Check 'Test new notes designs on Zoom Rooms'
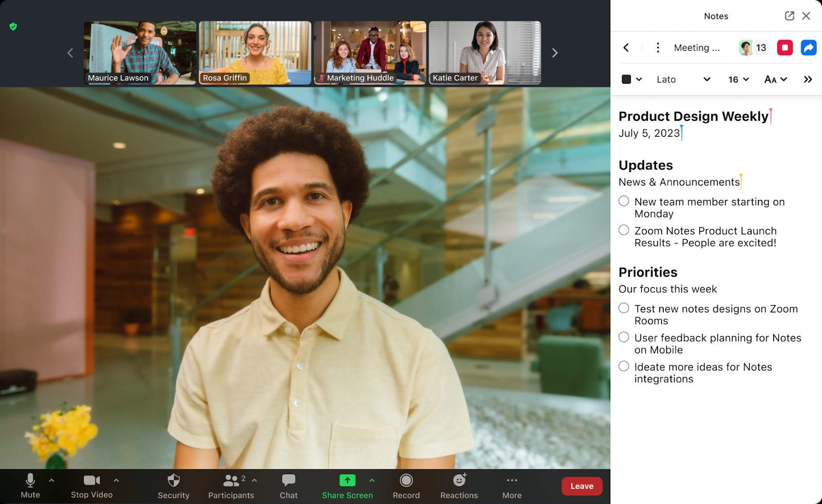The image size is (822, 504). click(x=624, y=308)
